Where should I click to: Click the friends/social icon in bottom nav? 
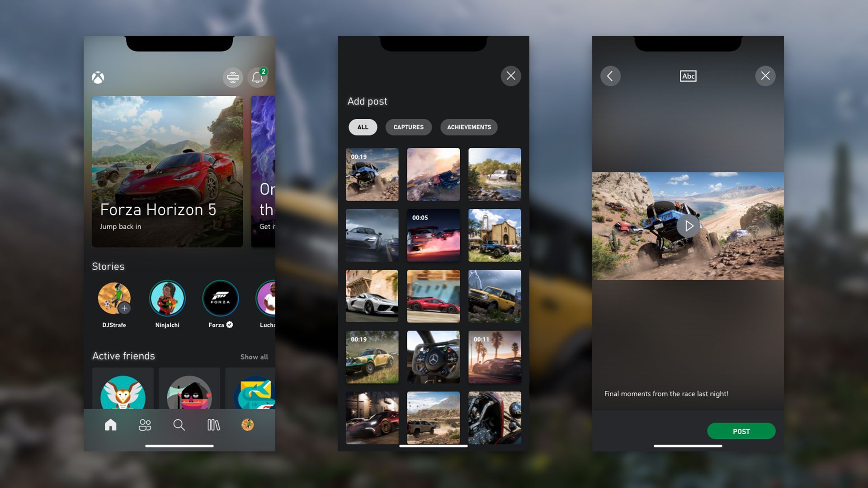(145, 425)
